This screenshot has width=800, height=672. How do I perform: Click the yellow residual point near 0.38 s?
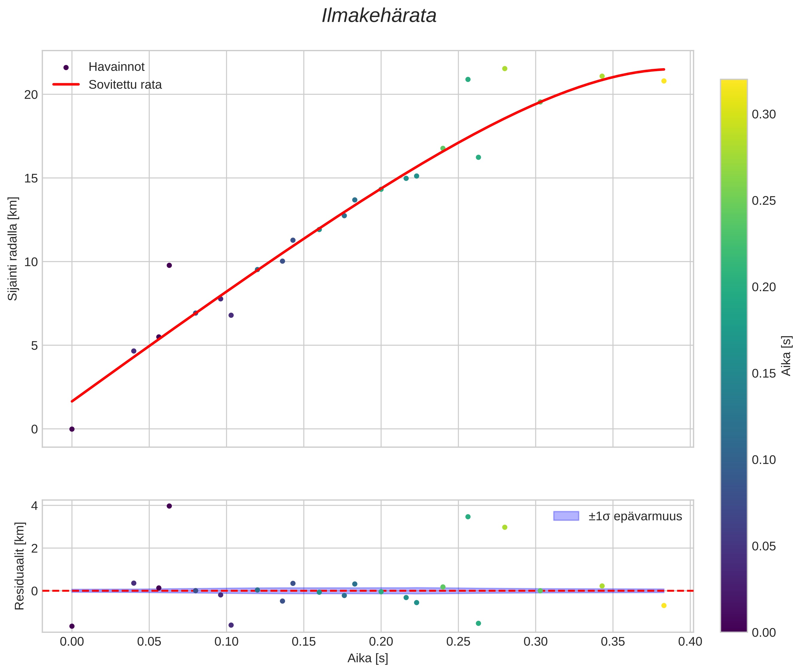663,605
